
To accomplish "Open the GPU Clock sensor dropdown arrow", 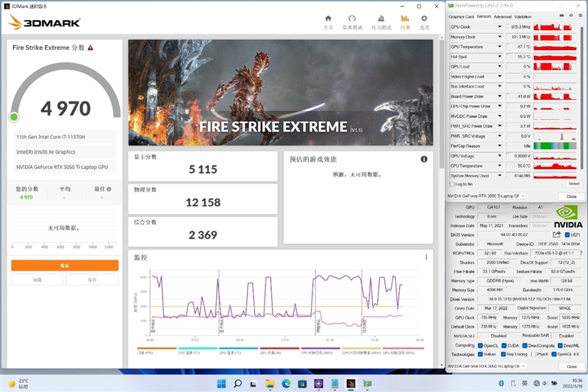I will click(500, 26).
